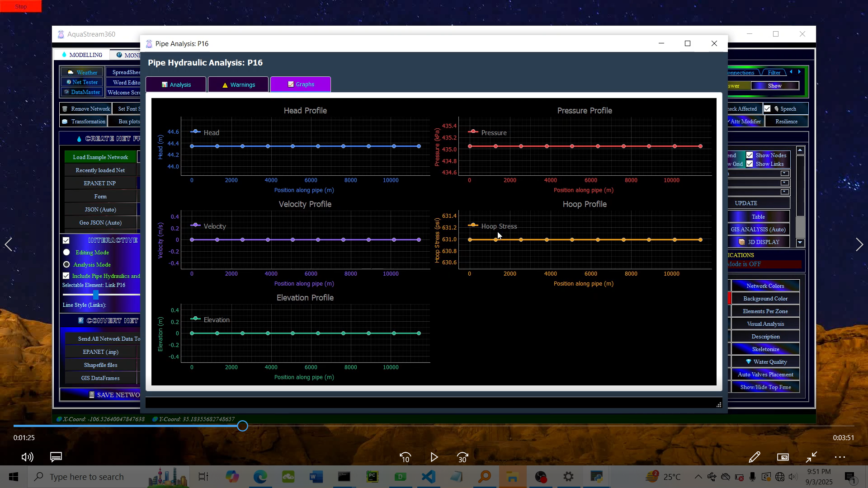Click the Load Example Network button

point(100,156)
